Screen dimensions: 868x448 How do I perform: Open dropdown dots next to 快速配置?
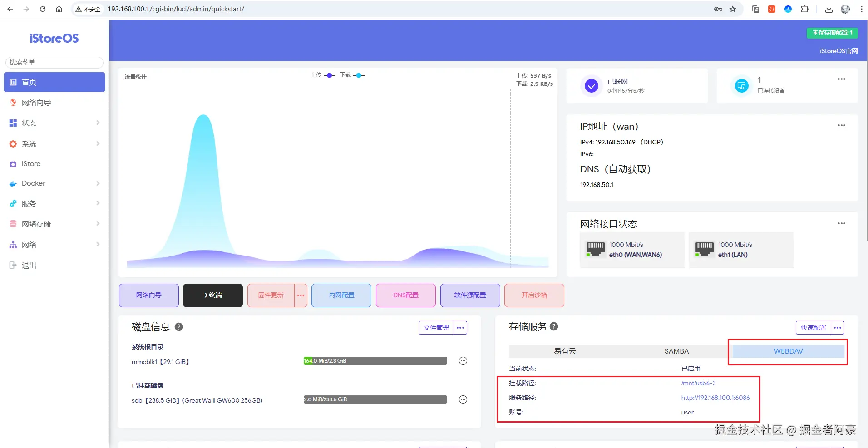click(838, 328)
